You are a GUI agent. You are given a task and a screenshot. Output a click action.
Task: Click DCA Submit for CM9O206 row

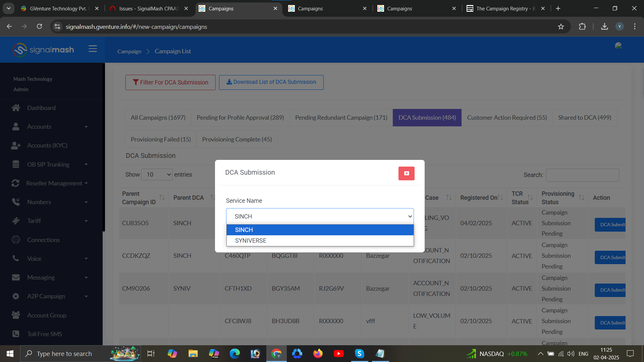click(x=610, y=290)
